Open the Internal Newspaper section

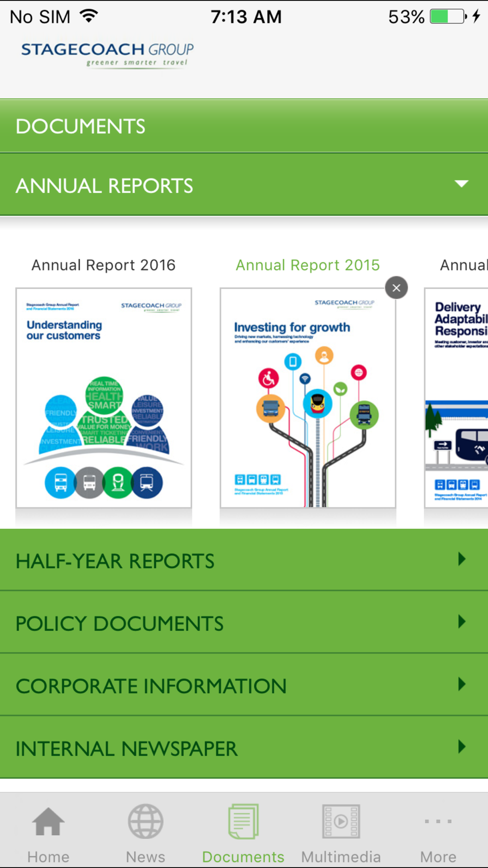tap(244, 747)
